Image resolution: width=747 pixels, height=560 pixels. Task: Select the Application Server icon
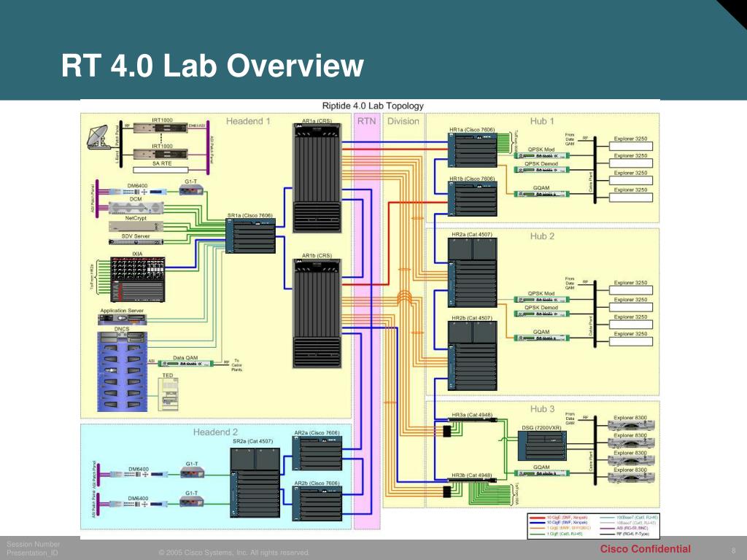click(x=122, y=319)
